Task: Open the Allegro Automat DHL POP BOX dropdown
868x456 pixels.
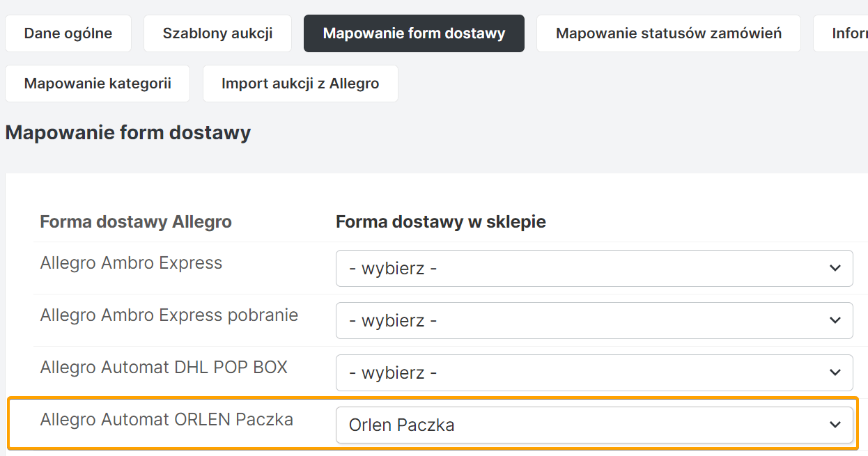Action: pyautogui.click(x=594, y=372)
